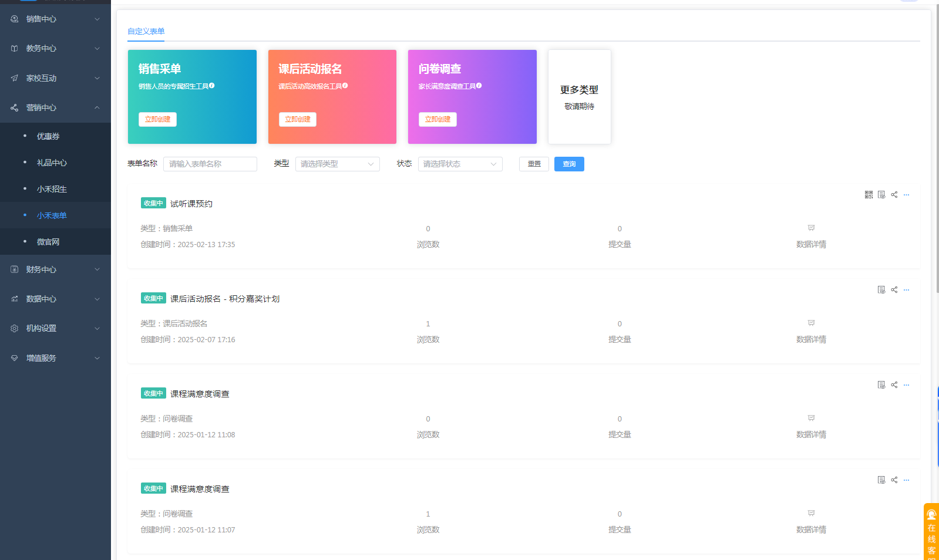The image size is (939, 560).
Task: Click 立即创建 on 销售采单 card
Action: tap(157, 119)
